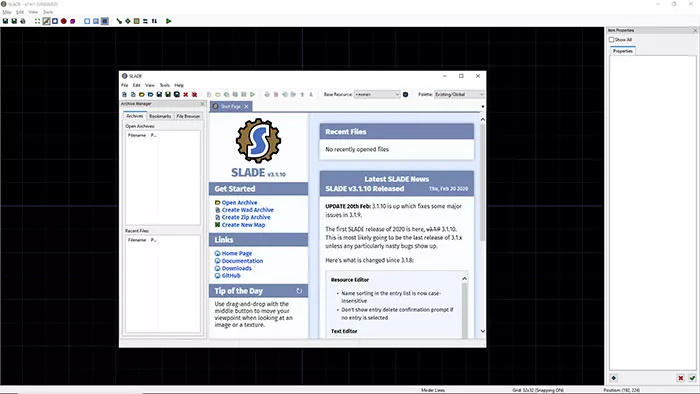Open the GitHub link
Viewport: 700px width, 394px height.
tap(231, 276)
